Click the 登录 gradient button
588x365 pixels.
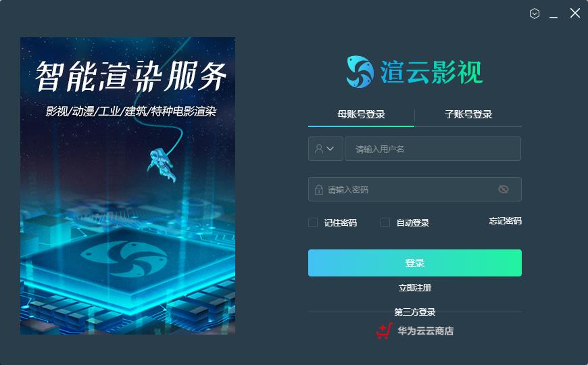(x=415, y=263)
